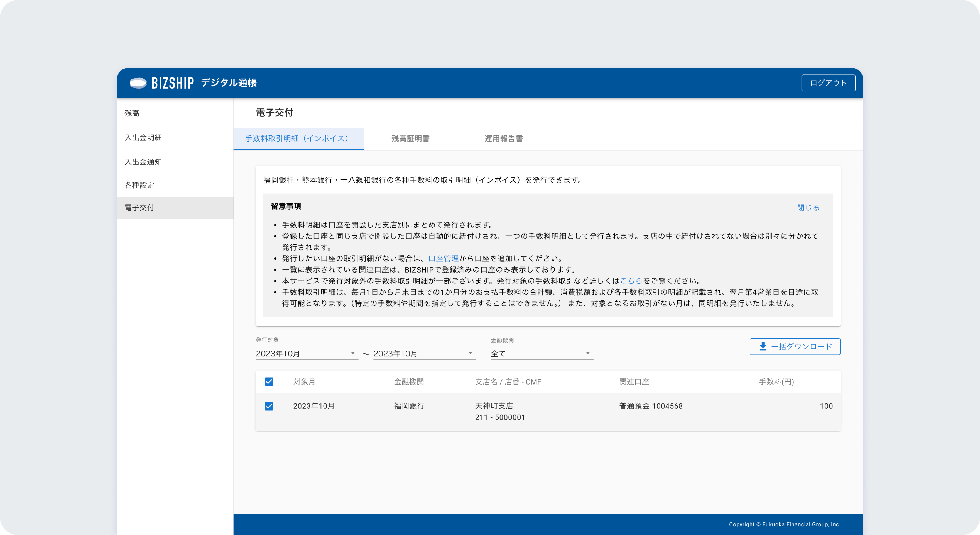Toggle checkbox for the 福岡銀行 2023年10月 row

269,406
